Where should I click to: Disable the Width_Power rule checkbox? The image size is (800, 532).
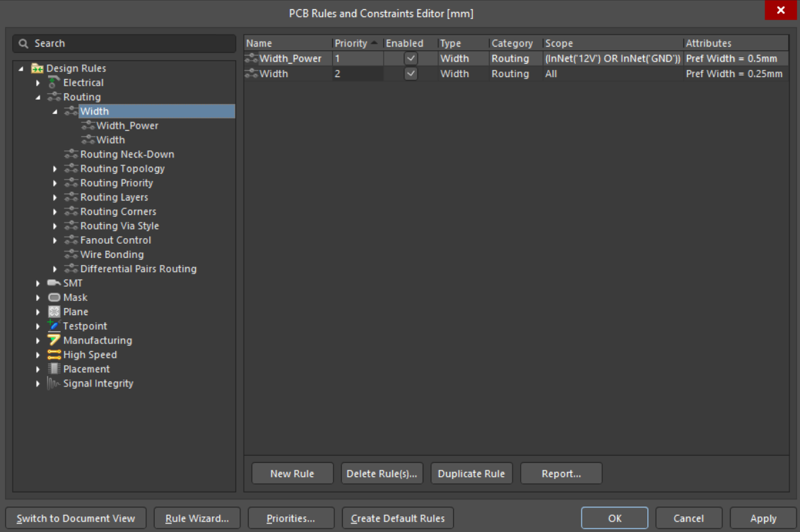pos(411,59)
